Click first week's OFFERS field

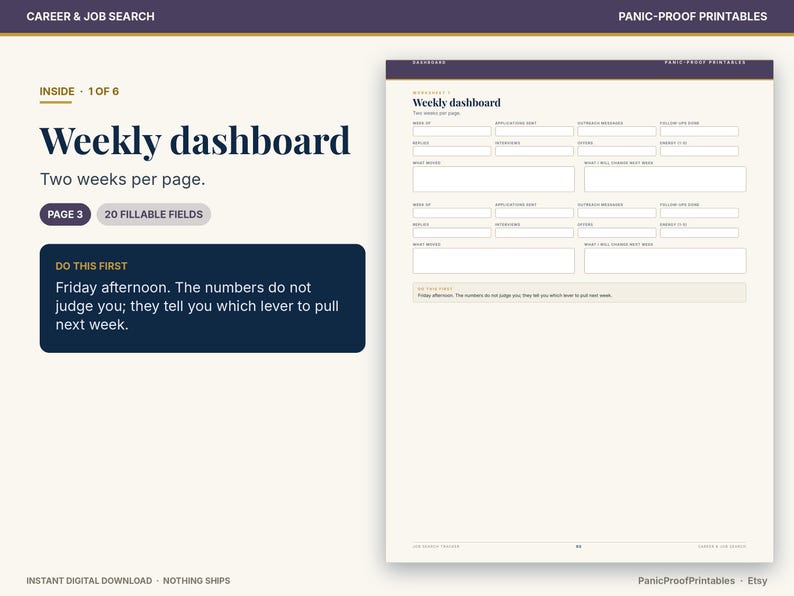pyautogui.click(x=617, y=151)
